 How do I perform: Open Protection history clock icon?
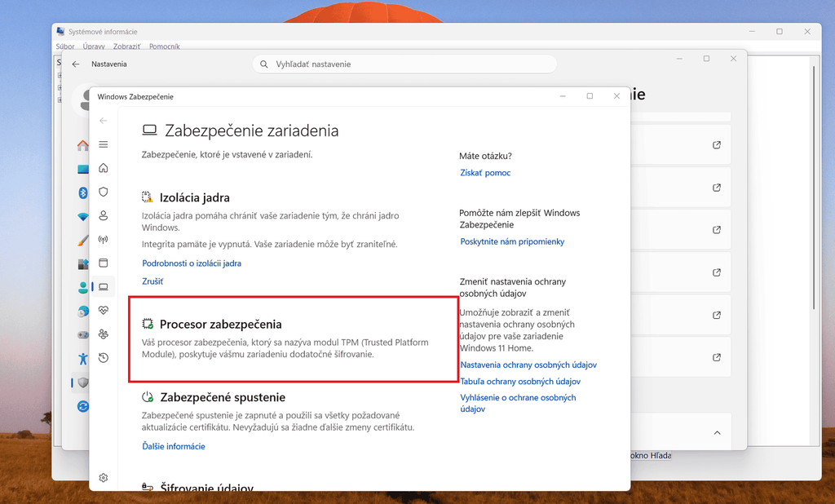(104, 357)
